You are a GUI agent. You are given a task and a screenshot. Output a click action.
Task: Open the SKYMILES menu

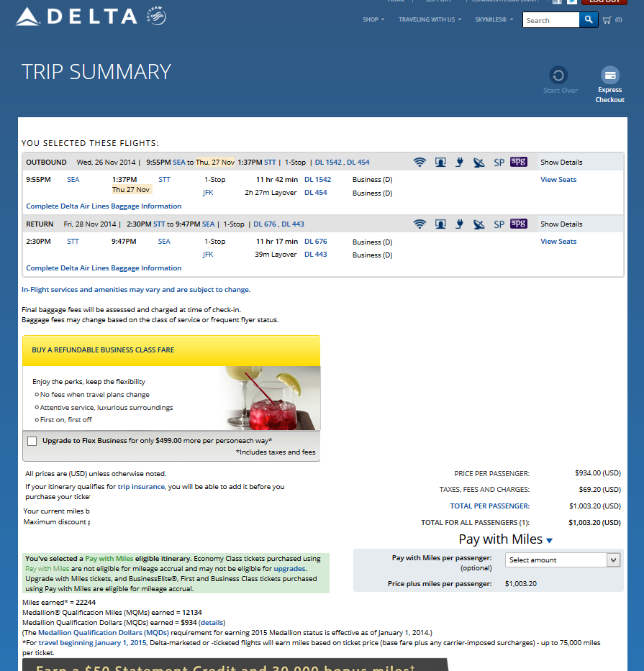pyautogui.click(x=494, y=20)
